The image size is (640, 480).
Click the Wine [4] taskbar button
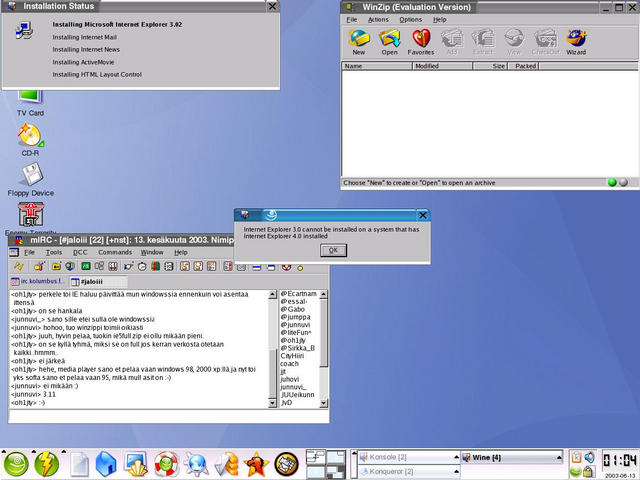click(512, 458)
